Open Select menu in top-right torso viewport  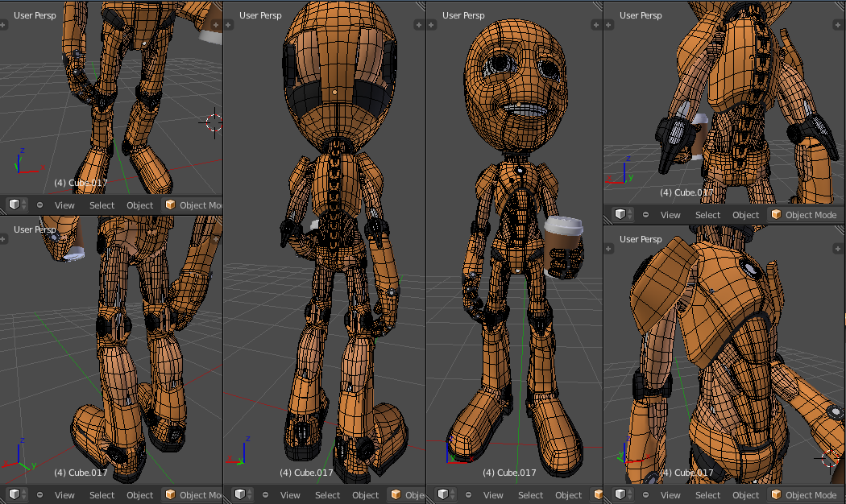click(x=708, y=215)
